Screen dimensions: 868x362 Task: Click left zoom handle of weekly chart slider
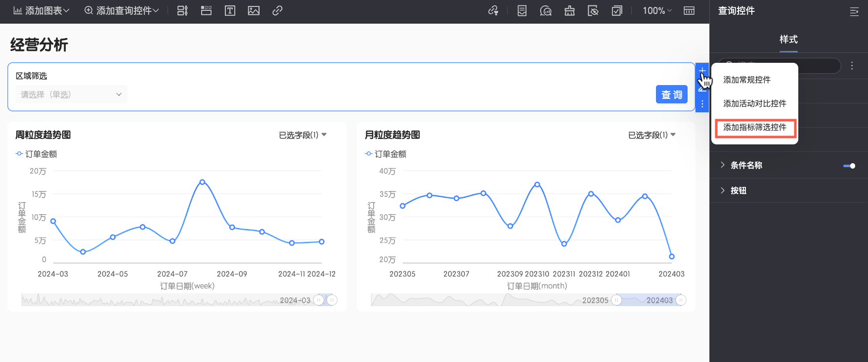point(319,300)
